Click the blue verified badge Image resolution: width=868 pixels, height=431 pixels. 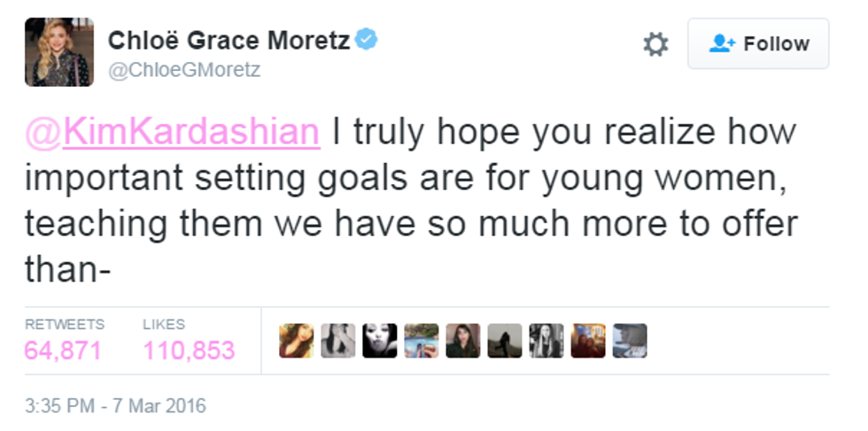coord(367,40)
